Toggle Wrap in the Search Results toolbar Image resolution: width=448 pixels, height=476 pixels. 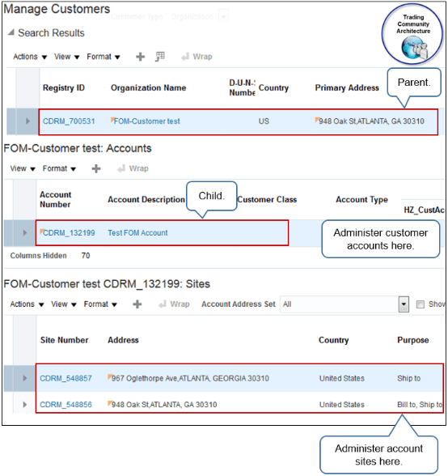coord(197,57)
